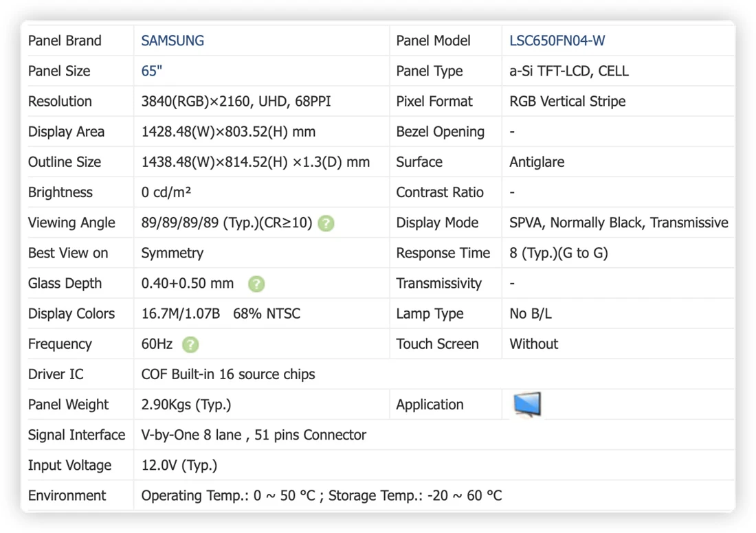Image resolution: width=756 pixels, height=533 pixels.
Task: Click the 'No B/L' lamp type value
Action: [x=531, y=314]
